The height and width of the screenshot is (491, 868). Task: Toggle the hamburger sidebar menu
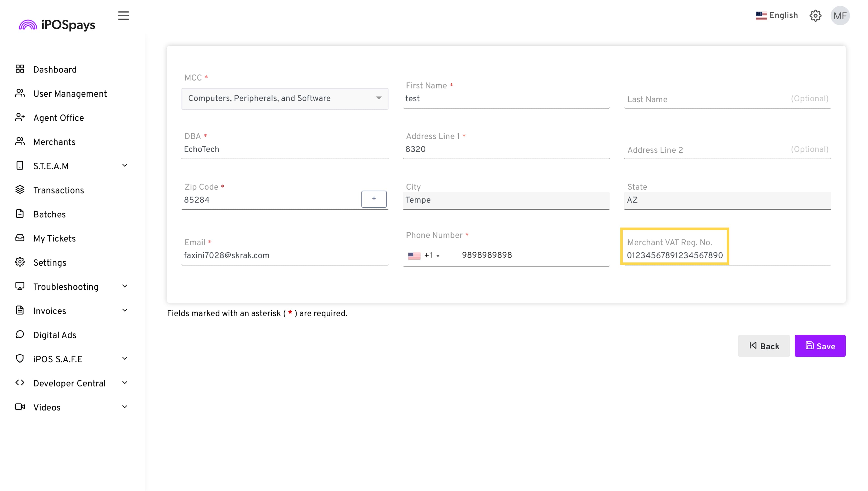click(x=123, y=16)
